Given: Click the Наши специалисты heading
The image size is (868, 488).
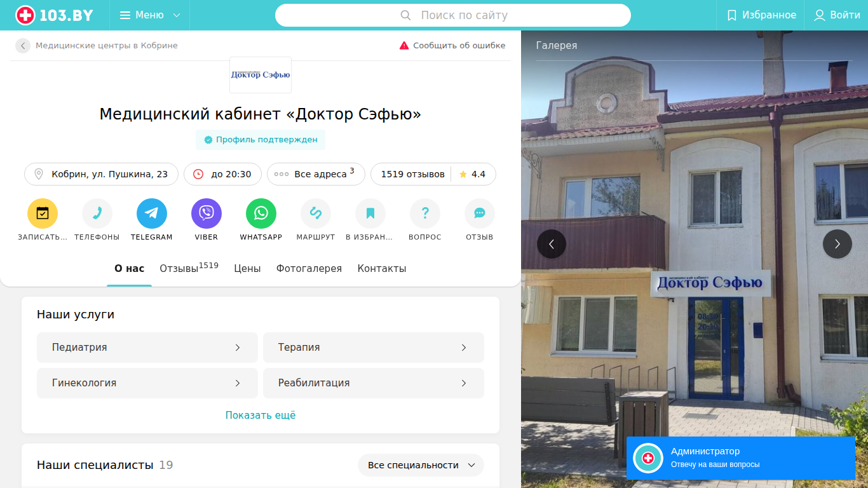Looking at the screenshot, I should click(x=95, y=465).
